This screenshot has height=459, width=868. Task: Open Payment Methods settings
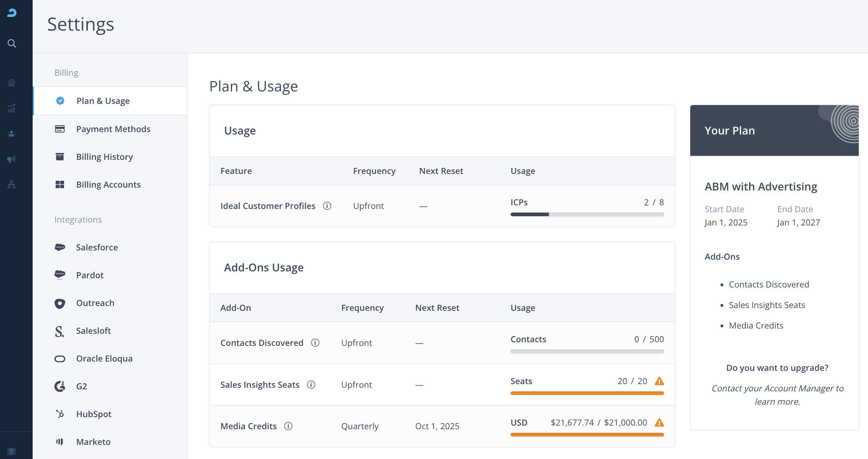(113, 129)
